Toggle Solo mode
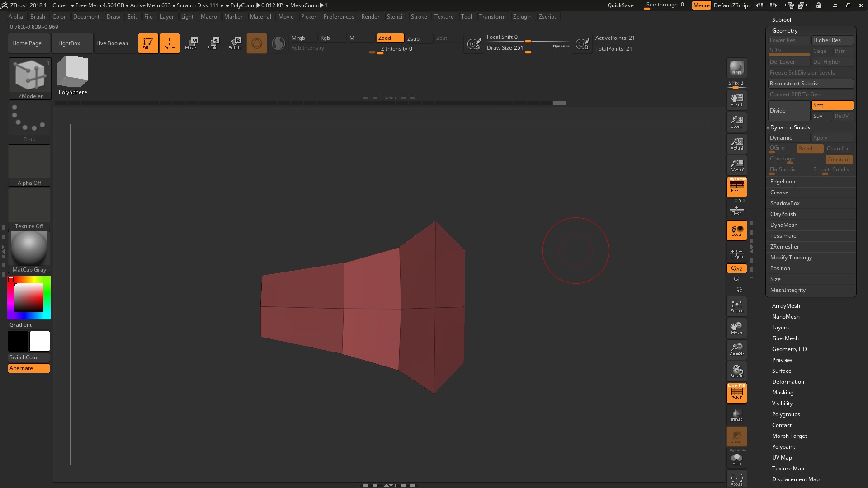This screenshot has width=868, height=488. pyautogui.click(x=736, y=458)
